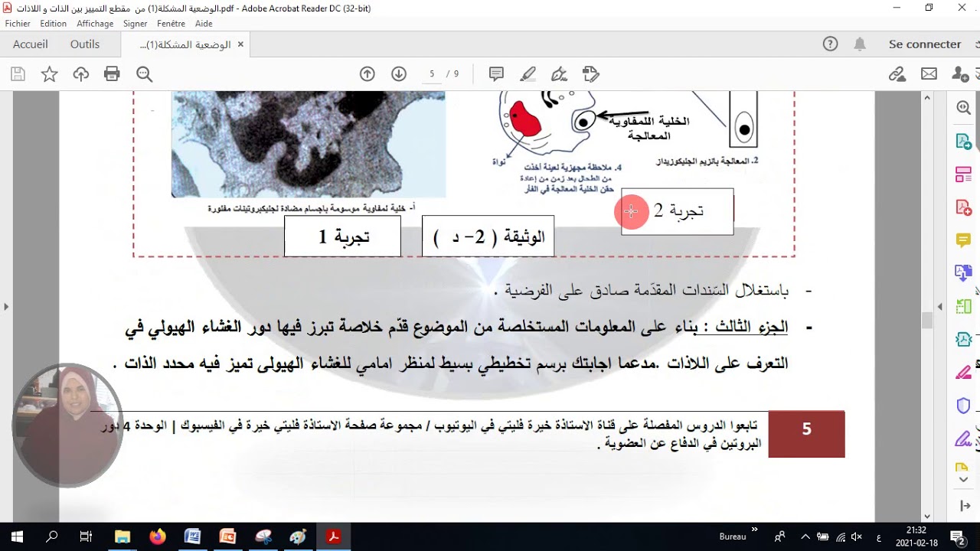
Task: Click the Bureau toolbar label in taskbar
Action: (x=733, y=536)
